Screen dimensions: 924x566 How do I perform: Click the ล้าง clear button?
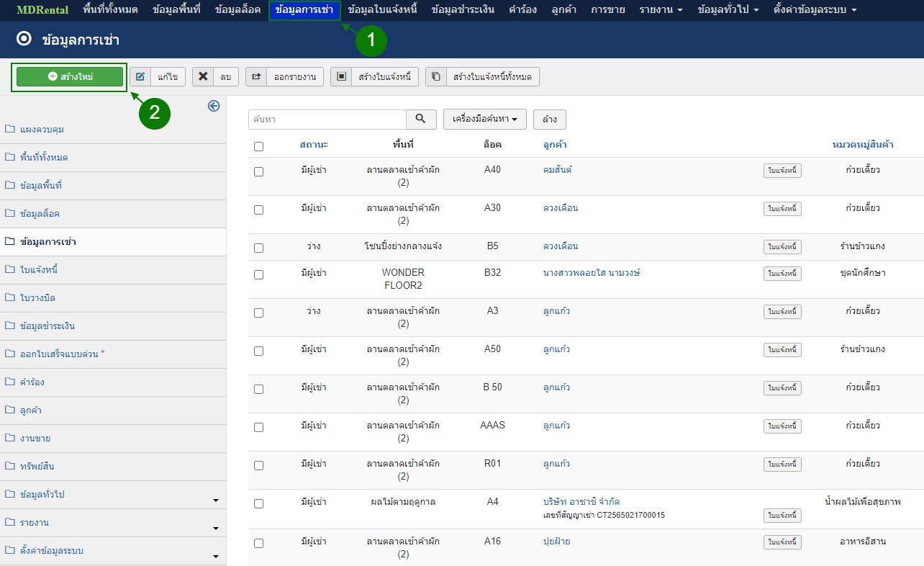click(x=550, y=120)
